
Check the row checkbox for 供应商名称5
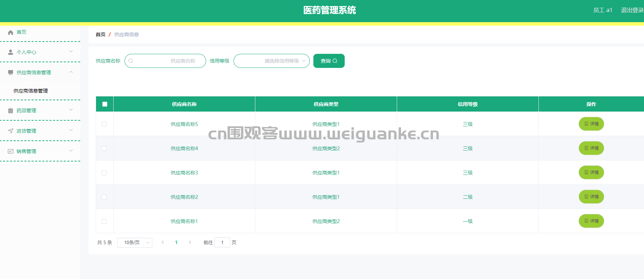click(104, 124)
